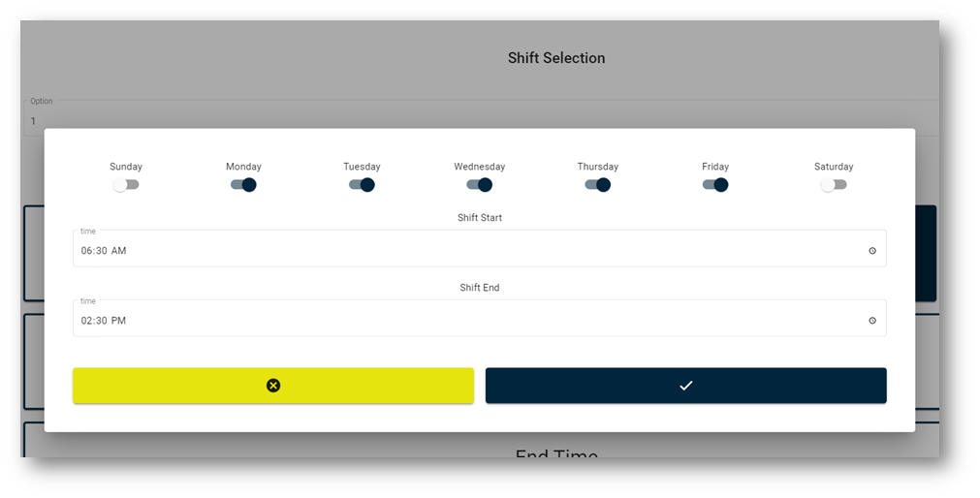This screenshot has width=980, height=498.
Task: Turn off the Tuesday switch
Action: [362, 185]
